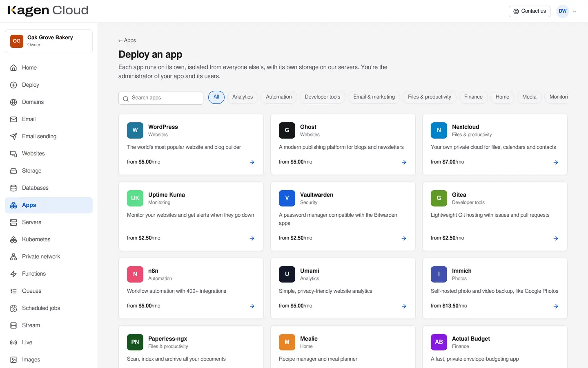Click the Databases cylinder icon
This screenshot has height=368, width=588.
coord(13,188)
